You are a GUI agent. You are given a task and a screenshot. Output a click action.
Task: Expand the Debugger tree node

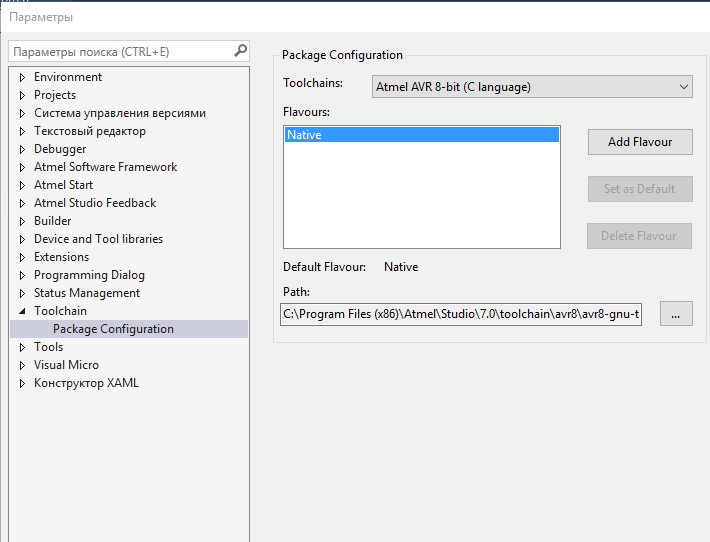click(x=22, y=149)
